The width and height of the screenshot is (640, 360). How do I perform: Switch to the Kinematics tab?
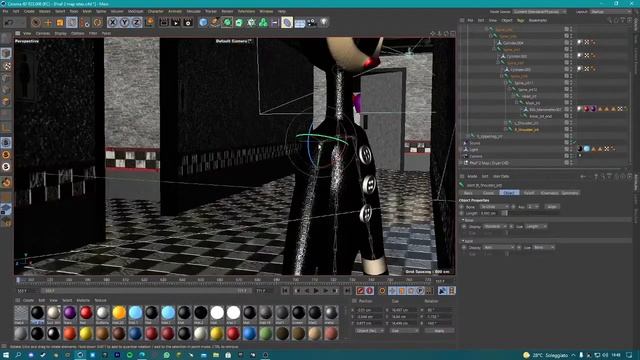click(549, 193)
